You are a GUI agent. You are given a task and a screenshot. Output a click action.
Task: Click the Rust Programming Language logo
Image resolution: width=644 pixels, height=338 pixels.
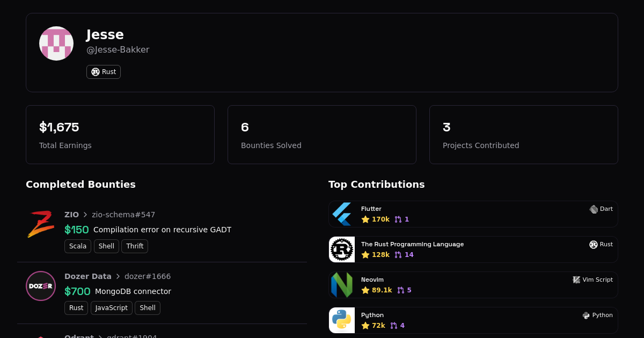(x=342, y=249)
